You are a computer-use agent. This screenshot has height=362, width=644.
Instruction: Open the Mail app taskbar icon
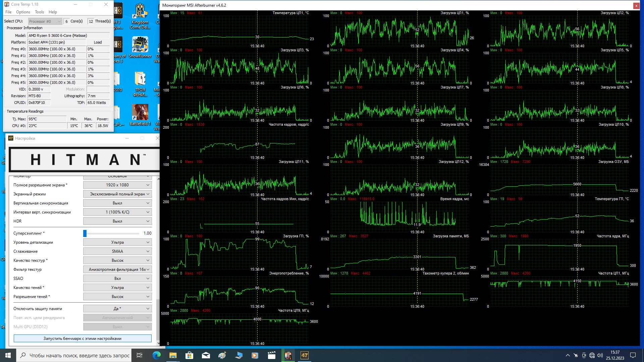click(206, 355)
